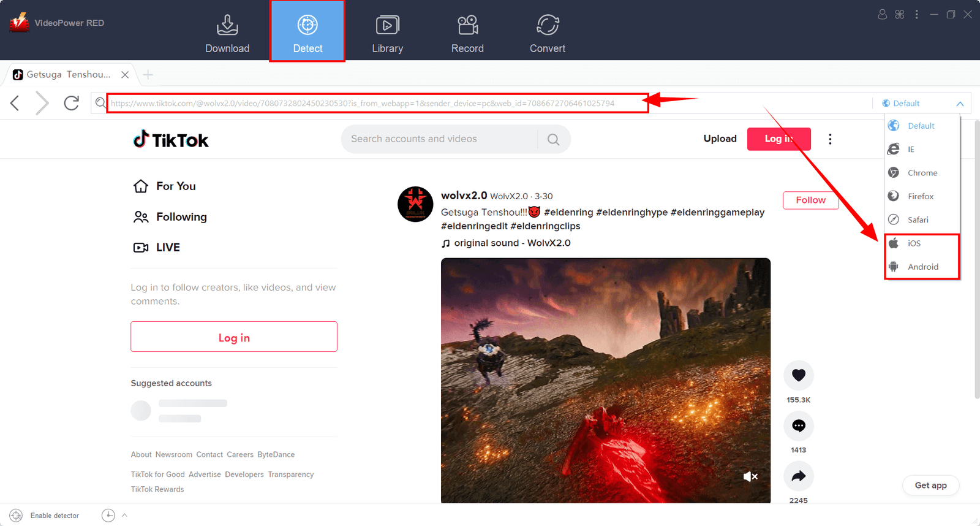Open the TikTok for Good link
The height and width of the screenshot is (526, 980).
(157, 475)
